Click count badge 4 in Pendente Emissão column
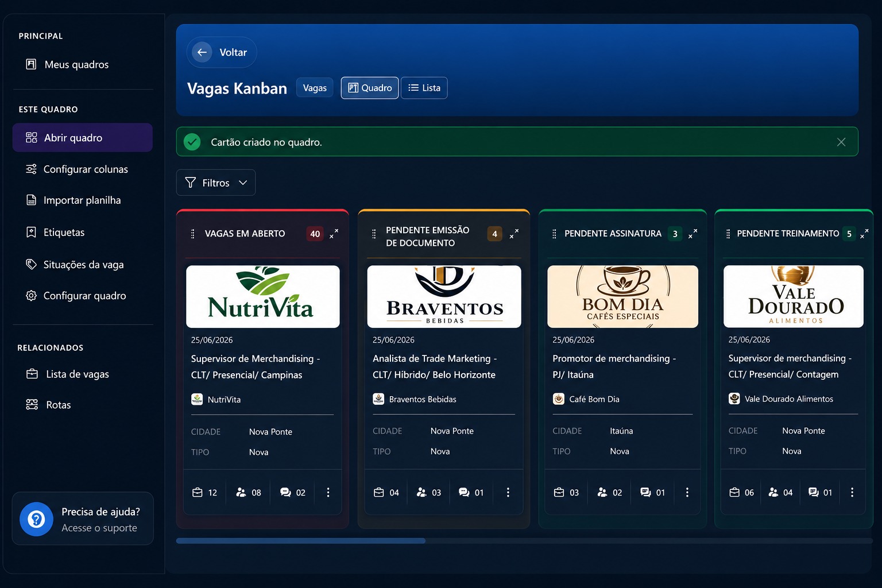Image resolution: width=882 pixels, height=588 pixels. (x=494, y=234)
